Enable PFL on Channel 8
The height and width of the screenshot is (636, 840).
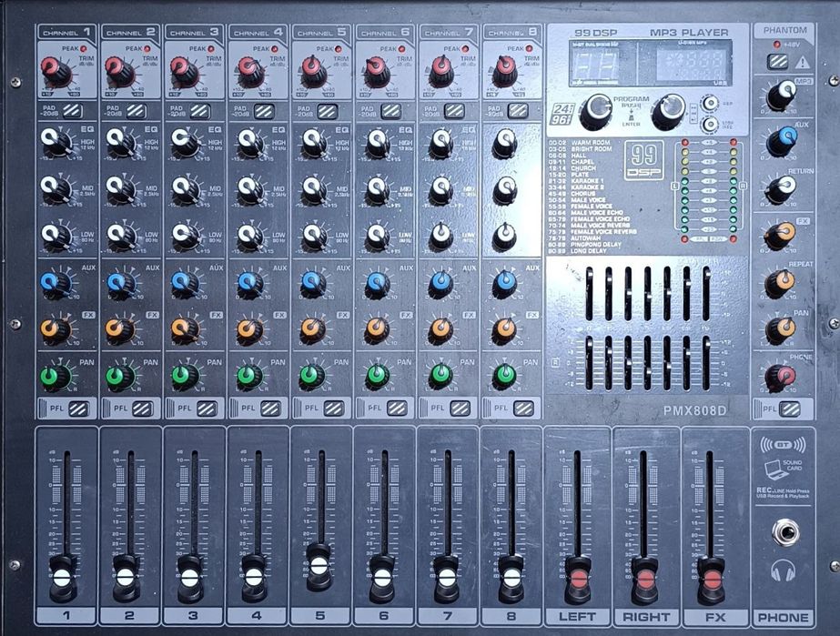click(x=523, y=409)
